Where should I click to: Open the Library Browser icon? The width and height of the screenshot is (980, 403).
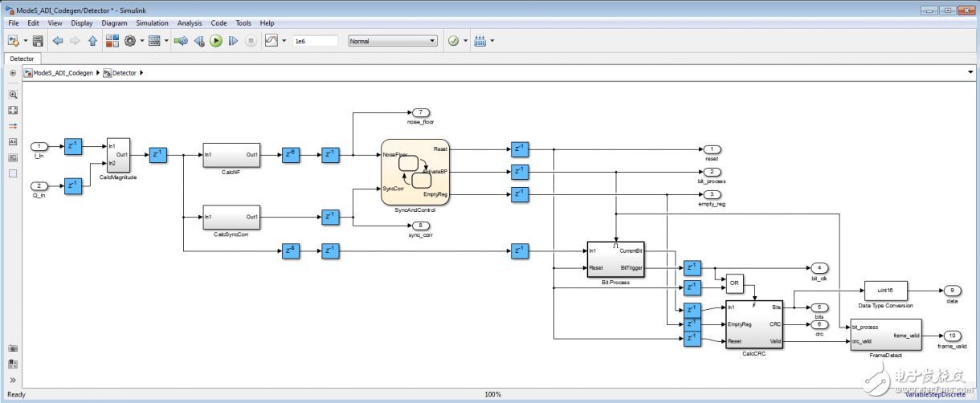pos(112,41)
